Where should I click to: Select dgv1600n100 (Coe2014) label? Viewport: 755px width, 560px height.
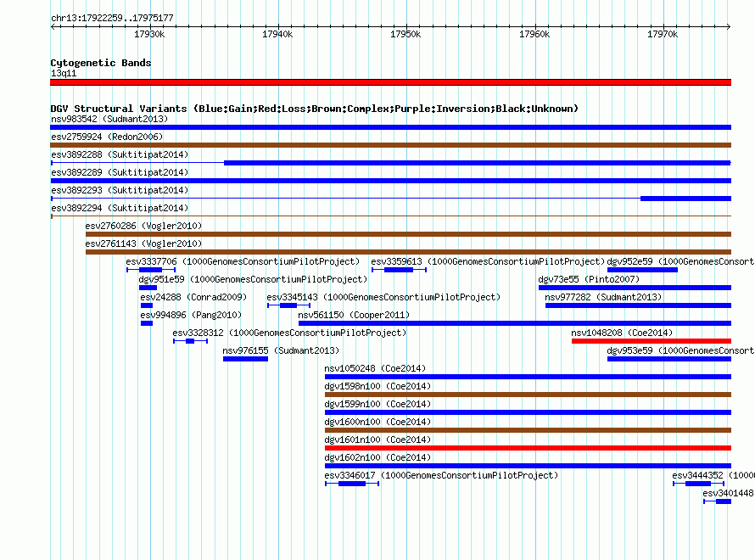coord(377,422)
